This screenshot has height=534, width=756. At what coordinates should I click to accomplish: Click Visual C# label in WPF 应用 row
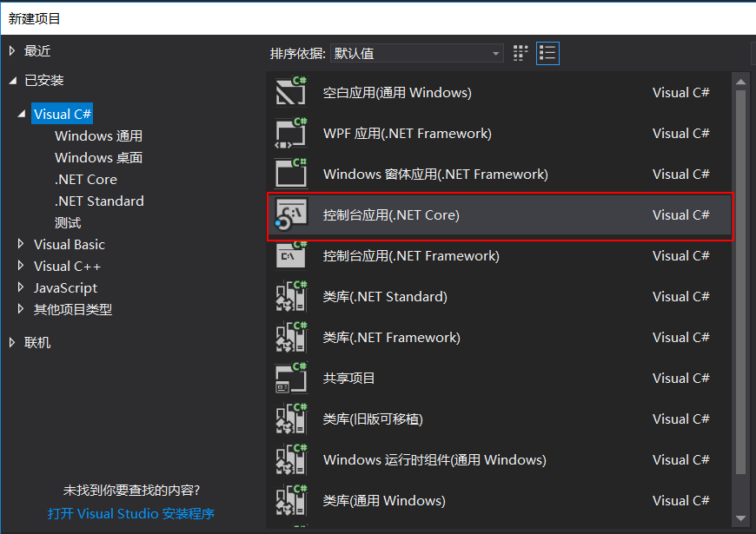pos(680,134)
